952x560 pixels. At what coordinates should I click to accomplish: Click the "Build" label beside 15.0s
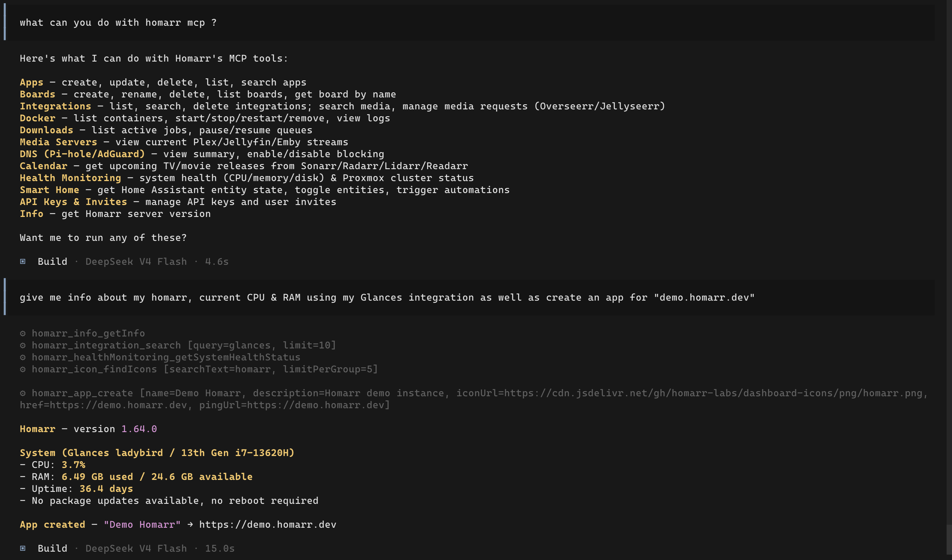pyautogui.click(x=53, y=549)
